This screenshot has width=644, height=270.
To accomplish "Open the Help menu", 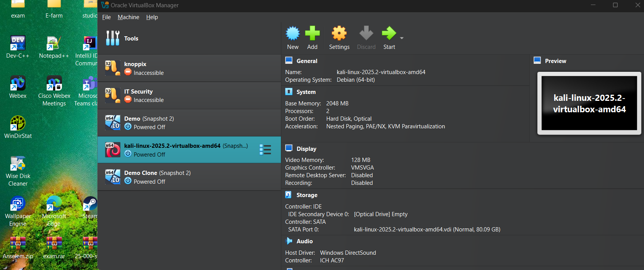I will (152, 17).
